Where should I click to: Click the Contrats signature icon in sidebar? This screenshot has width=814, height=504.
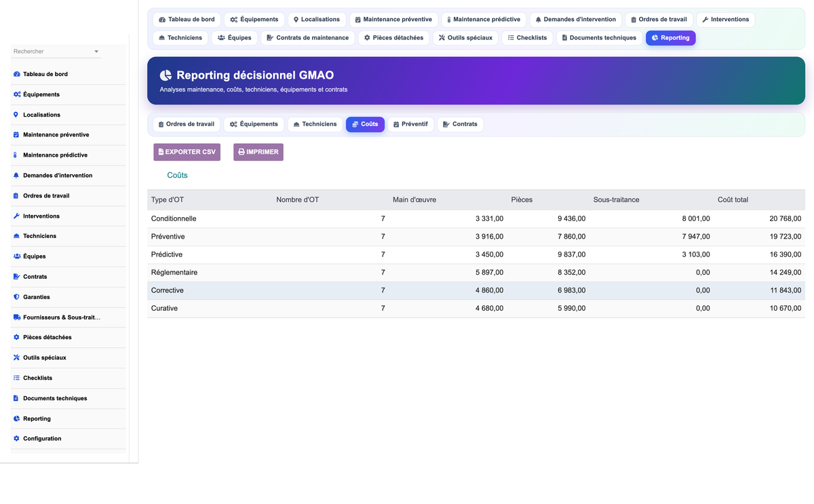point(16,277)
